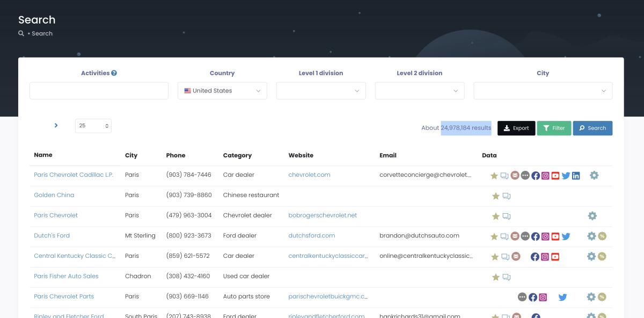
Task: Expand the Level 1 division dropdown
Action: click(x=321, y=91)
